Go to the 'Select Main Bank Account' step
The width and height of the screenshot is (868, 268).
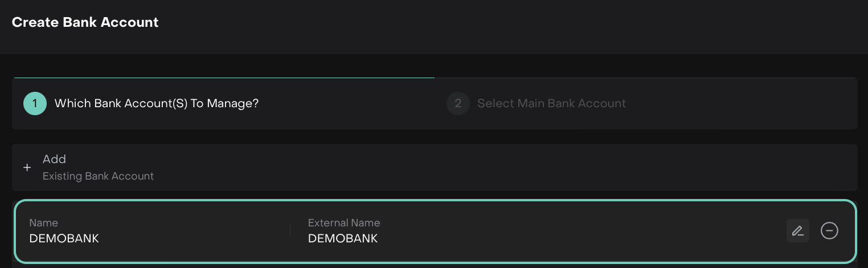point(551,104)
